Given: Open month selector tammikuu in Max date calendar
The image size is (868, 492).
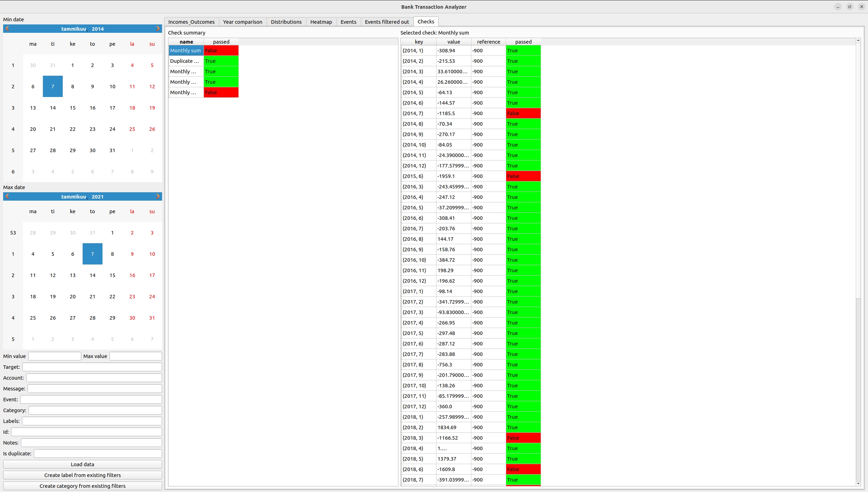Looking at the screenshot, I should pyautogui.click(x=74, y=197).
